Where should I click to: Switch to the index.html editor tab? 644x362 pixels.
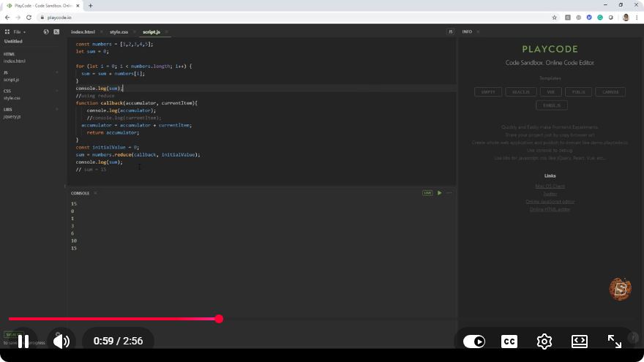[x=83, y=31]
